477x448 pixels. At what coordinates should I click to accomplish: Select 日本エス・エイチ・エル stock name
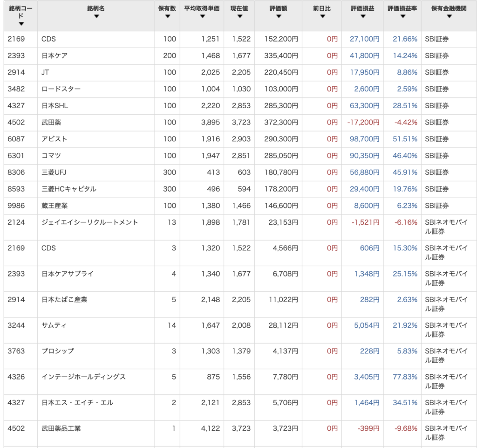[77, 403]
